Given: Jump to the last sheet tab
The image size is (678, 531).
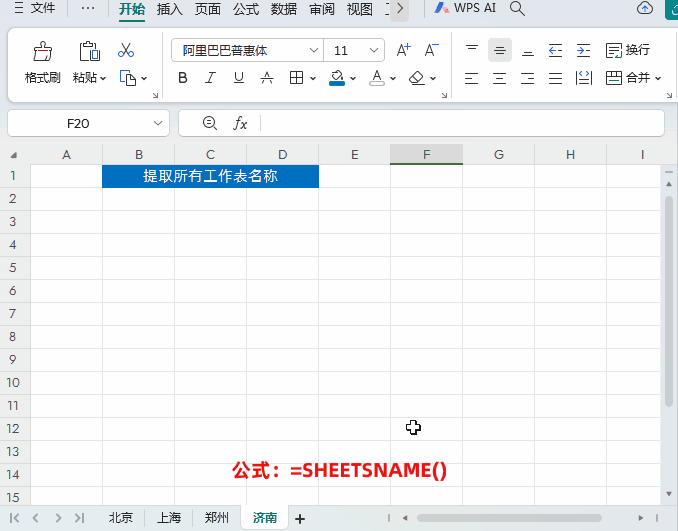Looking at the screenshot, I should click(x=80, y=518).
